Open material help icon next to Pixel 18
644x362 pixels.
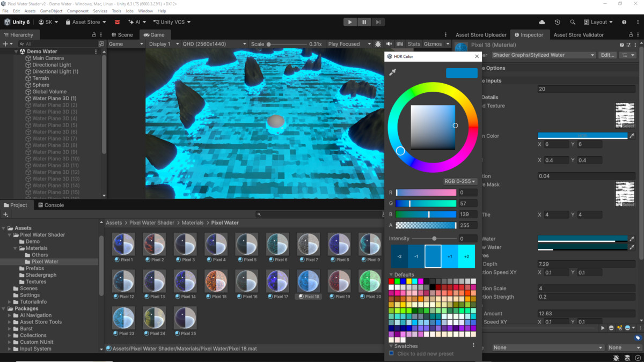[x=622, y=45]
